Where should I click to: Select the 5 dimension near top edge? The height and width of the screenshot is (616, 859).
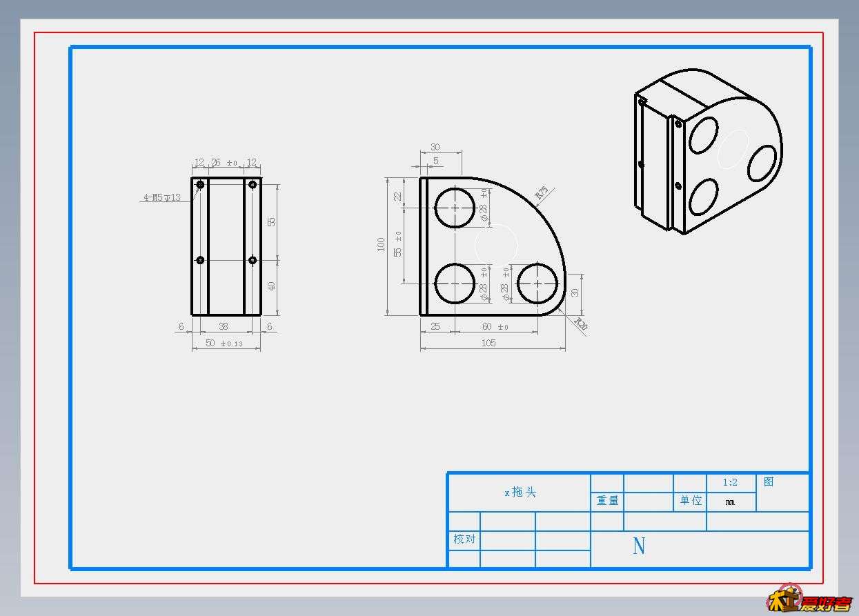tap(435, 161)
